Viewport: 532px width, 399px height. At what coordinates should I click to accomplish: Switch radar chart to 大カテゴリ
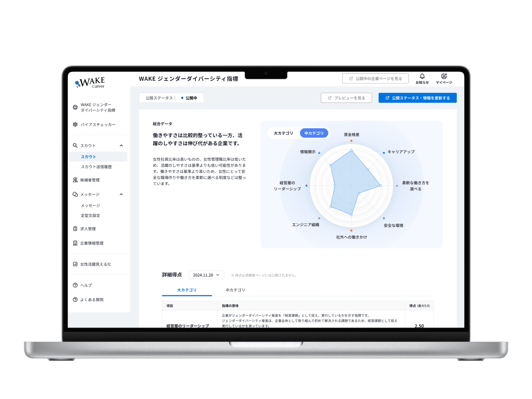coord(283,133)
